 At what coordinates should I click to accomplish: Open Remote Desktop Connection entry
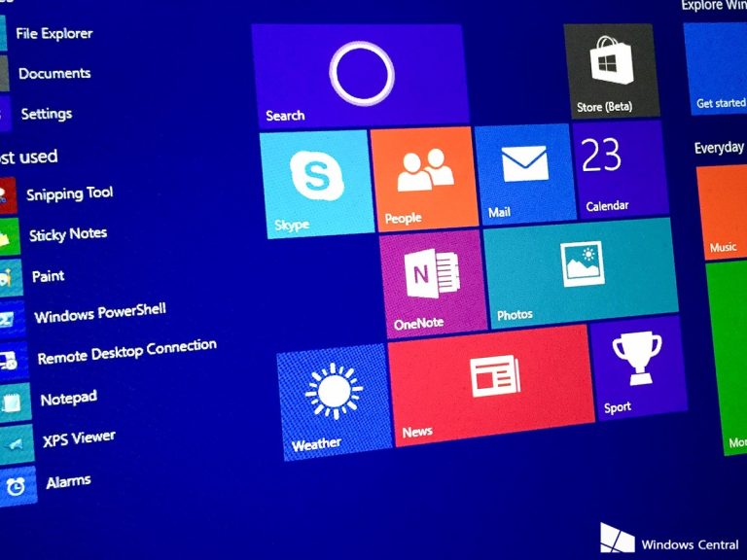click(x=125, y=352)
